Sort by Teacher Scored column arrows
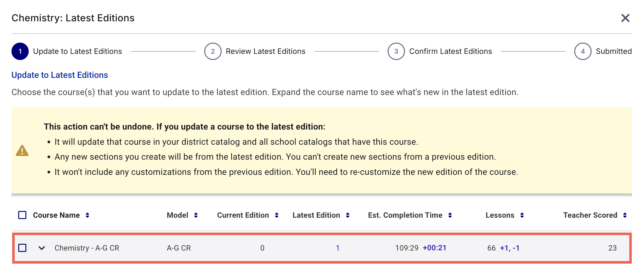Viewport: 644px width, 264px height. pyautogui.click(x=625, y=215)
